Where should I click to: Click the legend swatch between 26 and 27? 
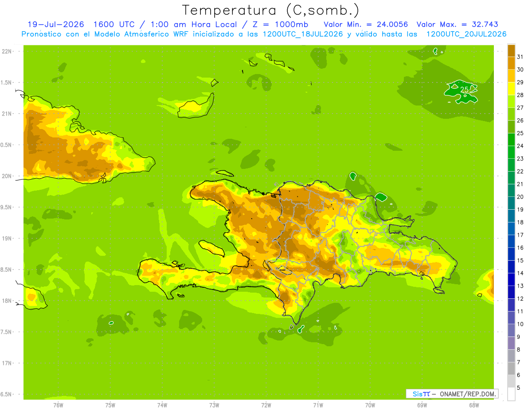(x=511, y=114)
